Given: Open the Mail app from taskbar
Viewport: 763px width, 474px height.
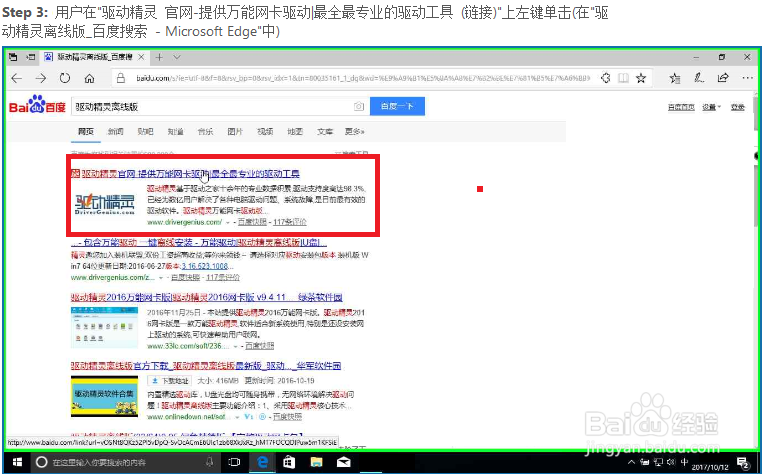Looking at the screenshot, I should 344,462.
